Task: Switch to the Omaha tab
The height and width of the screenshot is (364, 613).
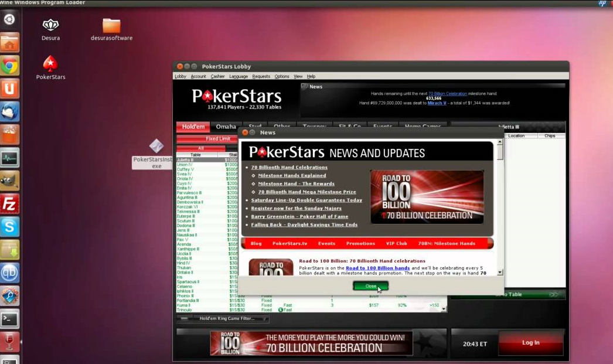Action: click(226, 127)
